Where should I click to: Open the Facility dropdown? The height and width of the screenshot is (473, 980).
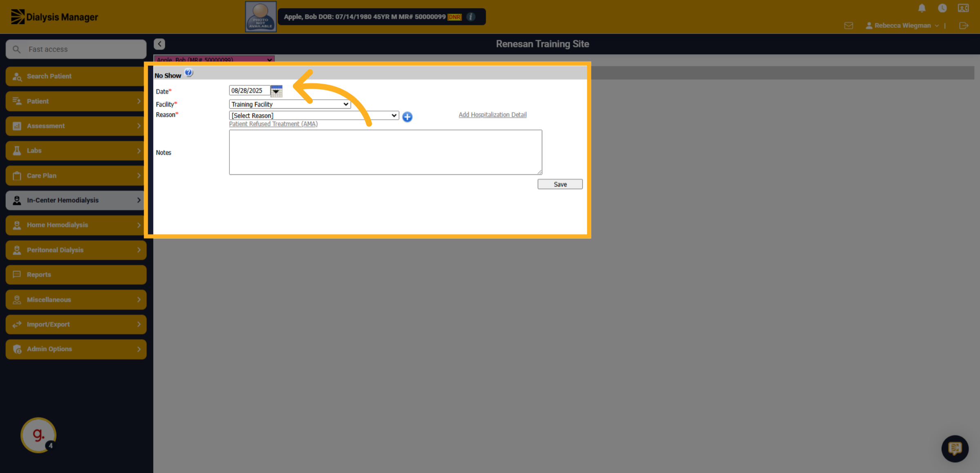[x=290, y=104]
